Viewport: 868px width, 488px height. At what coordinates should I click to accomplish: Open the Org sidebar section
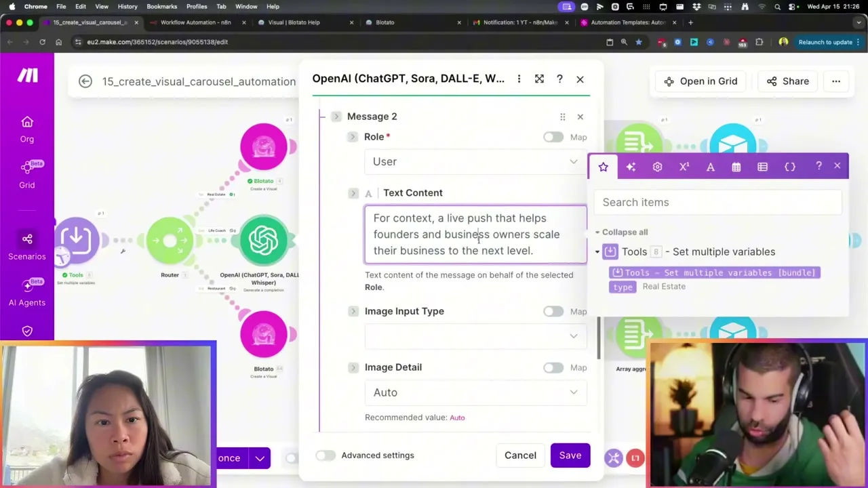(27, 129)
